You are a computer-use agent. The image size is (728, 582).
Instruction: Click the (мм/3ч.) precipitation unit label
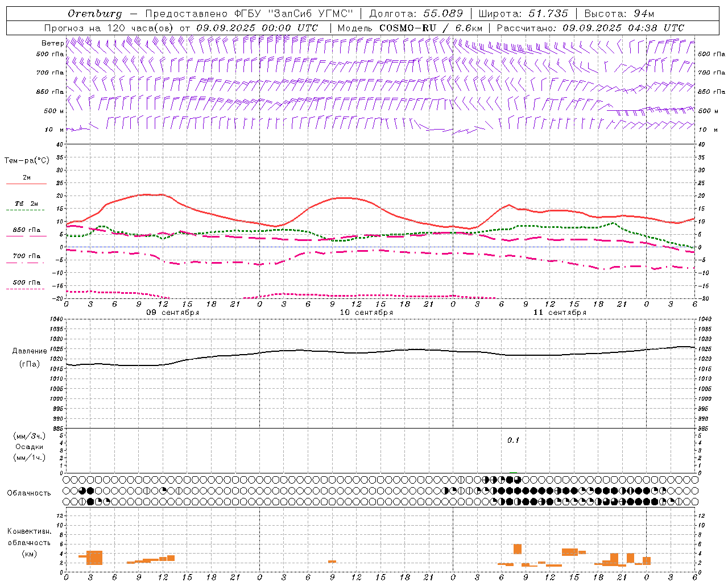[x=30, y=436]
